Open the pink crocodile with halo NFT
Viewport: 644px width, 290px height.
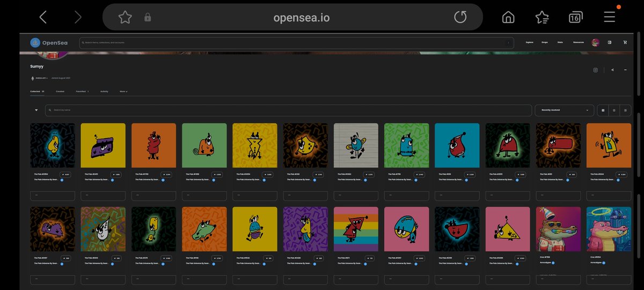(609, 229)
